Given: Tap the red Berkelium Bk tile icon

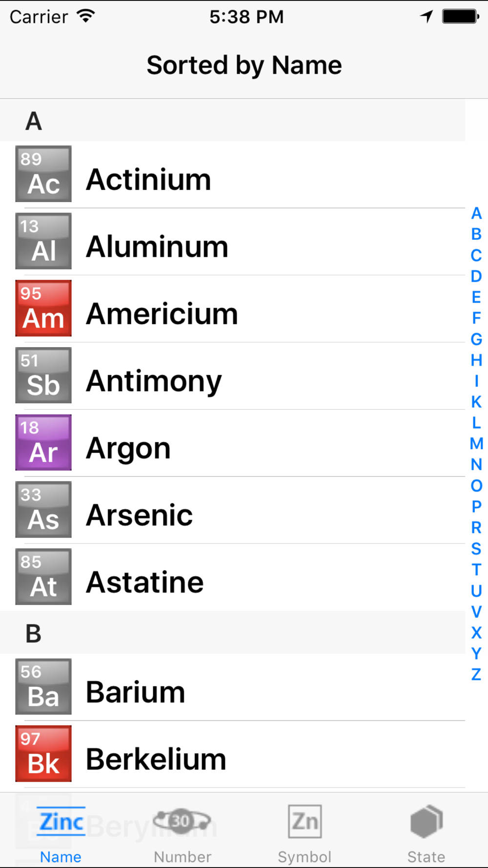Looking at the screenshot, I should 43,754.
